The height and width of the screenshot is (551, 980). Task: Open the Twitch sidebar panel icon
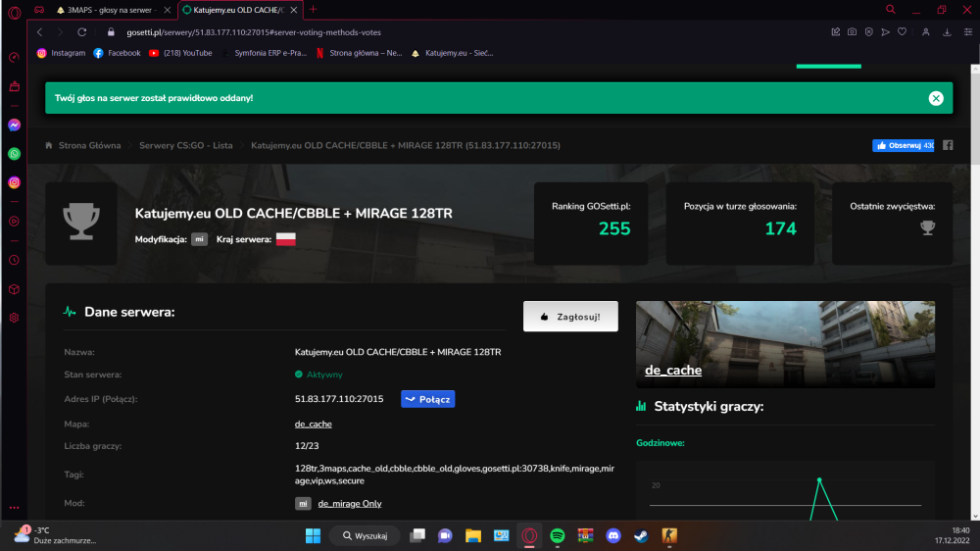14,86
